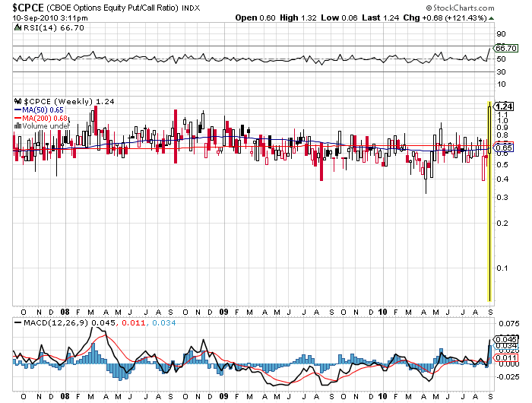Click the '$CPCE (Weekly) 1.24' legend label
The height and width of the screenshot is (403, 532).
coord(69,102)
